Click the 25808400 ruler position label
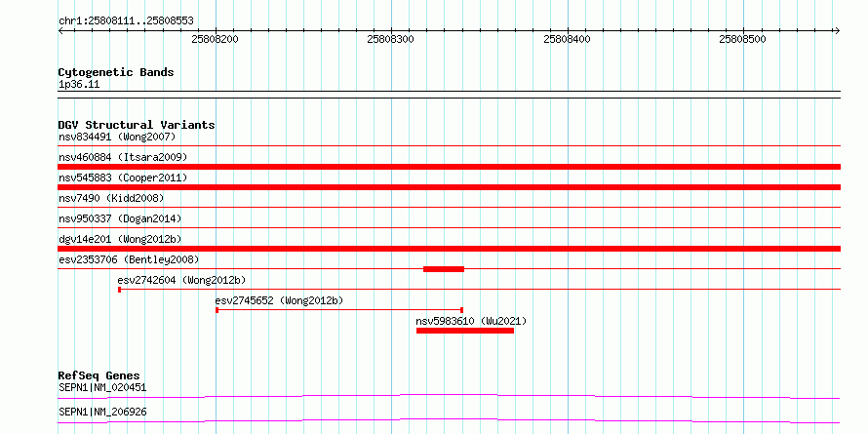Image resolution: width=868 pixels, height=434 pixels. point(567,39)
